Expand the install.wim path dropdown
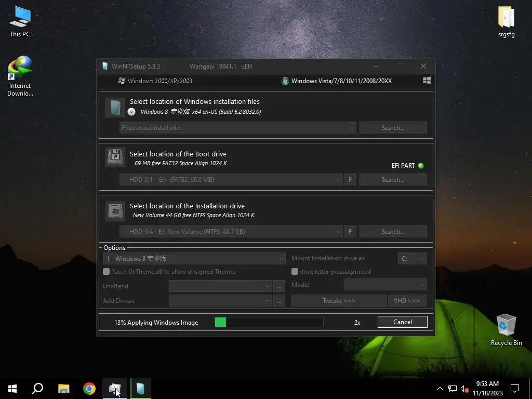The image size is (532, 399). point(352,128)
